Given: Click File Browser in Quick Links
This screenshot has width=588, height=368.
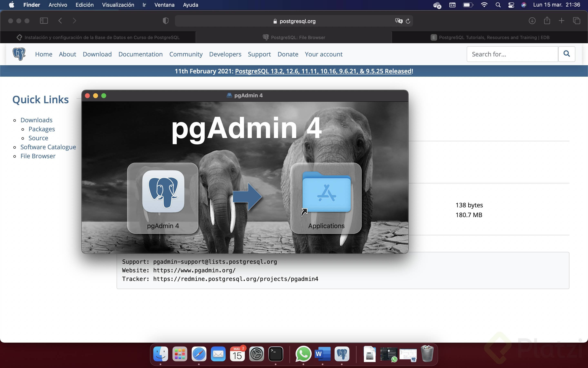Looking at the screenshot, I should coord(38,156).
